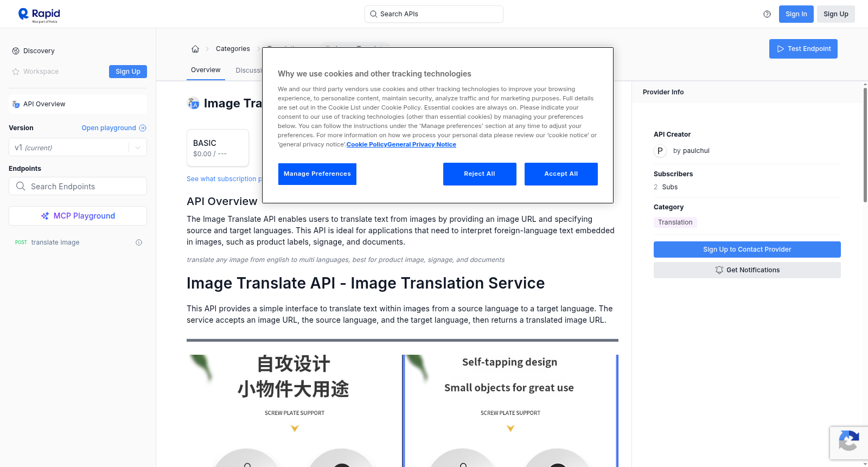Click the Workspace star icon
This screenshot has height=467, width=868.
[16, 72]
